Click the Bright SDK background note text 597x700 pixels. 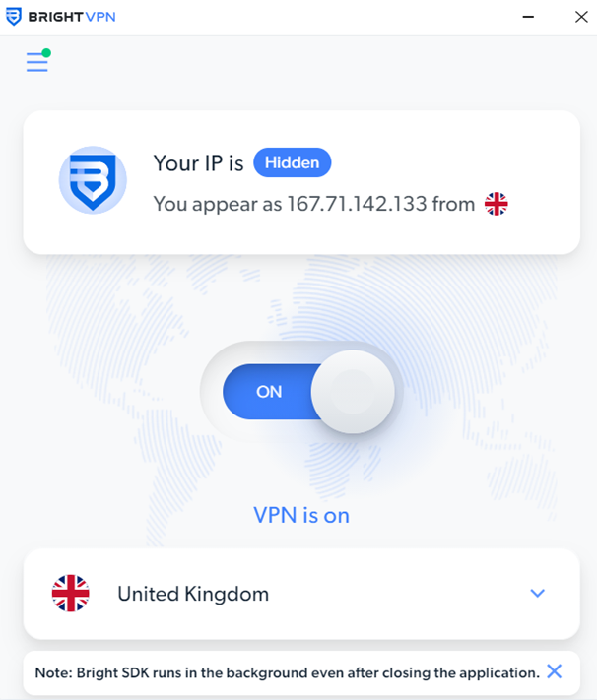(288, 672)
